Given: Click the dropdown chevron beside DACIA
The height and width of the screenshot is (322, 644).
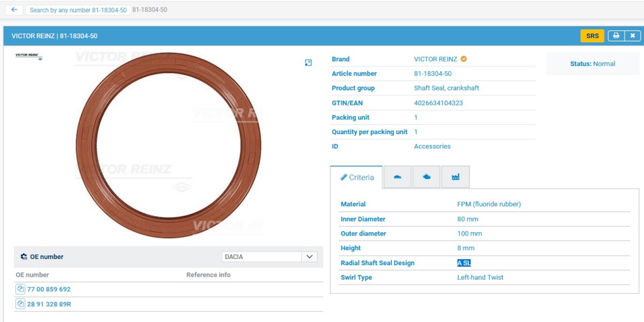Looking at the screenshot, I should [310, 257].
